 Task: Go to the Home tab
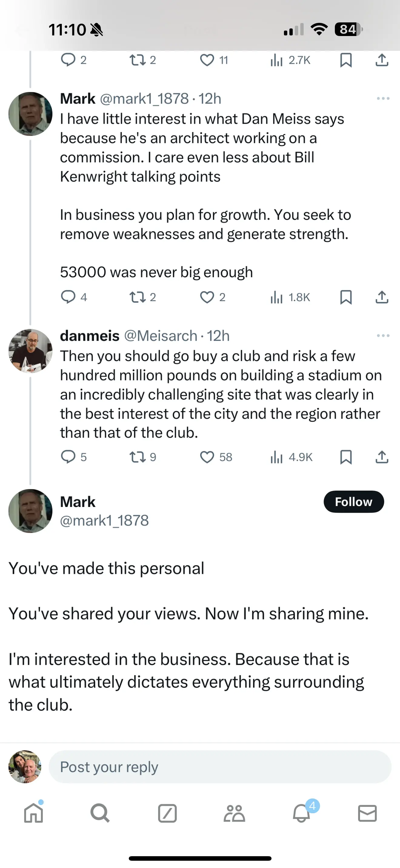tap(34, 814)
